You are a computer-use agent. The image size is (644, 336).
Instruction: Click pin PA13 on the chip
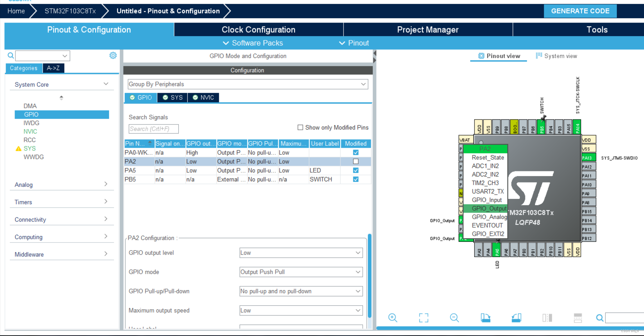coord(589,158)
